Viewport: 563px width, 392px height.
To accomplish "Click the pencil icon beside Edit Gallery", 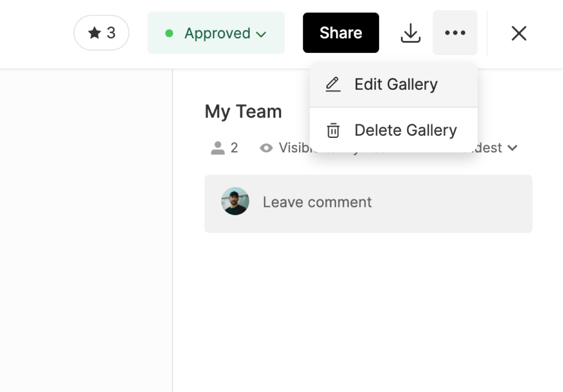I will click(333, 85).
